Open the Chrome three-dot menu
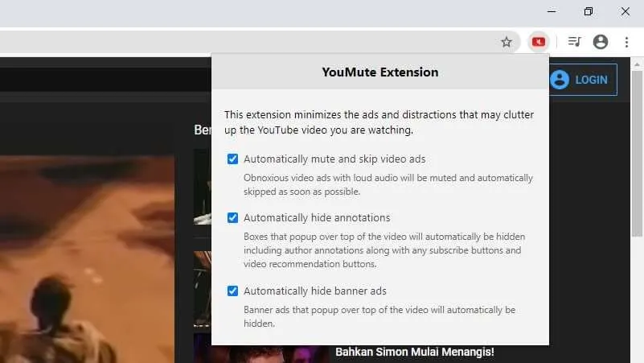This screenshot has height=363, width=644. [626, 42]
